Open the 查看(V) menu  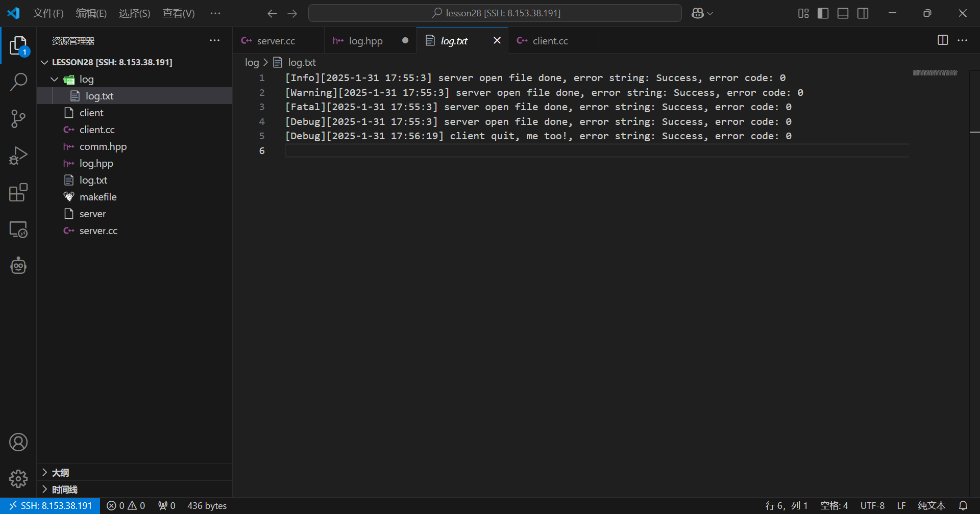[179, 13]
